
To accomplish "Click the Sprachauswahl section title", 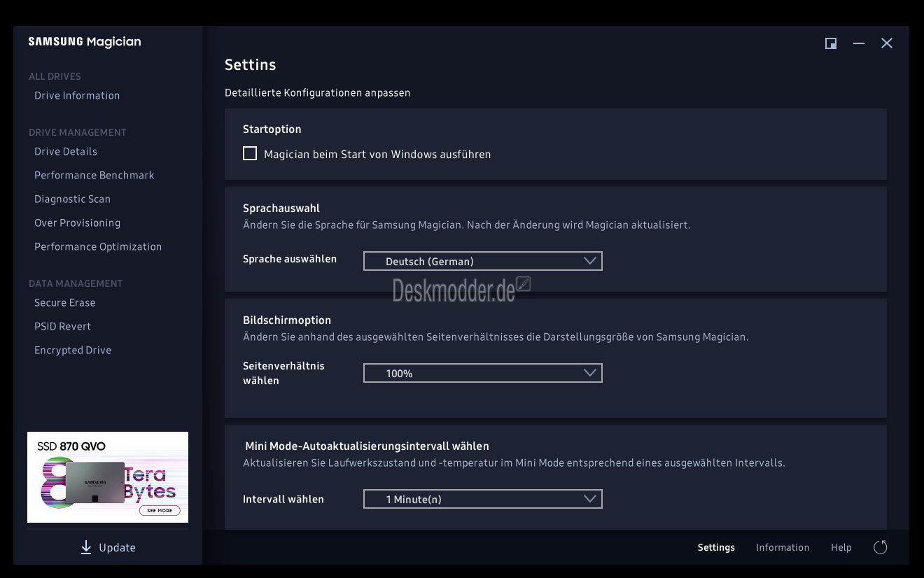I will 281,208.
